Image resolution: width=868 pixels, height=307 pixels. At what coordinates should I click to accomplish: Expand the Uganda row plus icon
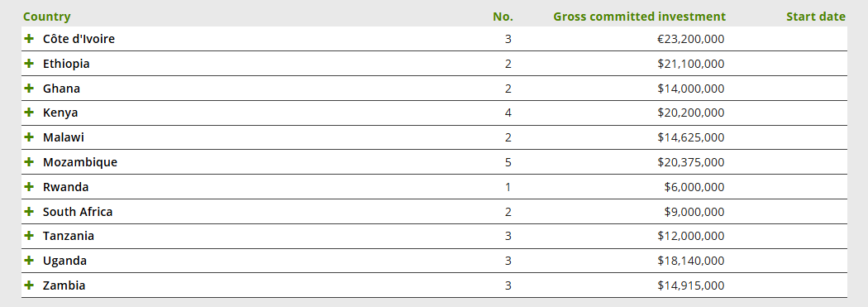point(29,261)
